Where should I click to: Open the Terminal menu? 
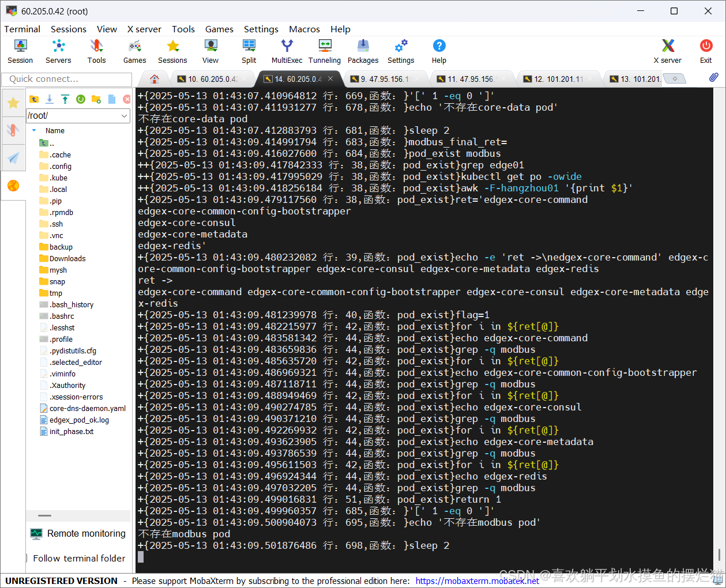pos(22,29)
